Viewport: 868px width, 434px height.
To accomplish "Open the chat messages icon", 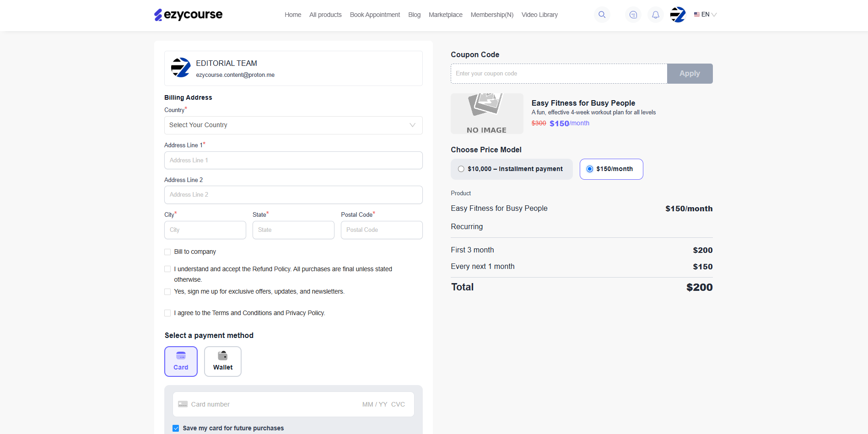I will click(x=633, y=15).
